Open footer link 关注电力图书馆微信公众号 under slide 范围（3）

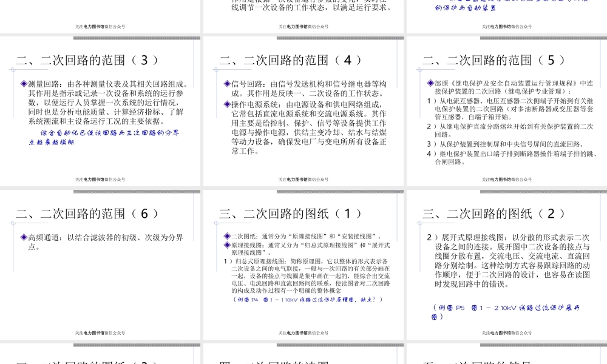click(101, 178)
